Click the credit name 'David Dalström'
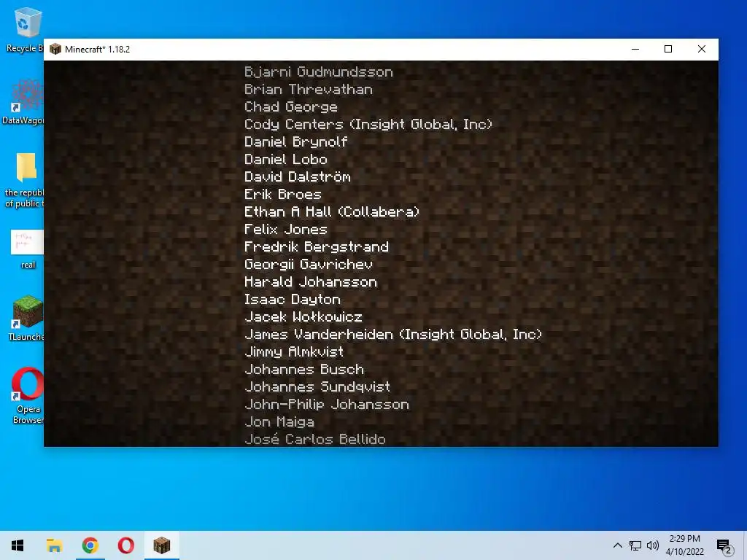Screen dimensions: 747x560 298,176
